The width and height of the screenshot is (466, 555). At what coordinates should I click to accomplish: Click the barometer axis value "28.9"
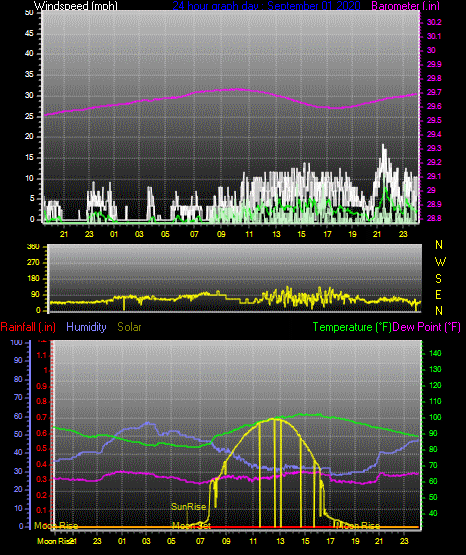[x=434, y=204]
